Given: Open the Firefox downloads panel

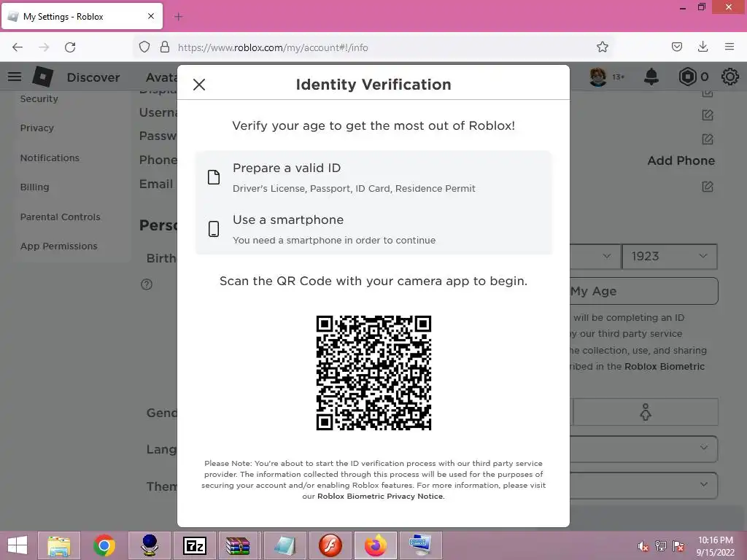Looking at the screenshot, I should 703,47.
